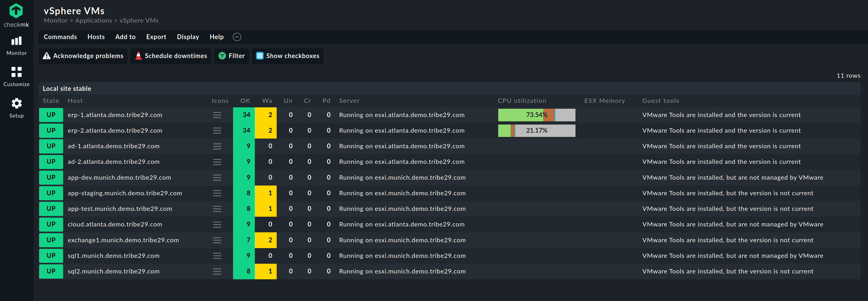The height and width of the screenshot is (301, 868).
Task: Open action menu icon for app-test.munich host
Action: point(217,209)
